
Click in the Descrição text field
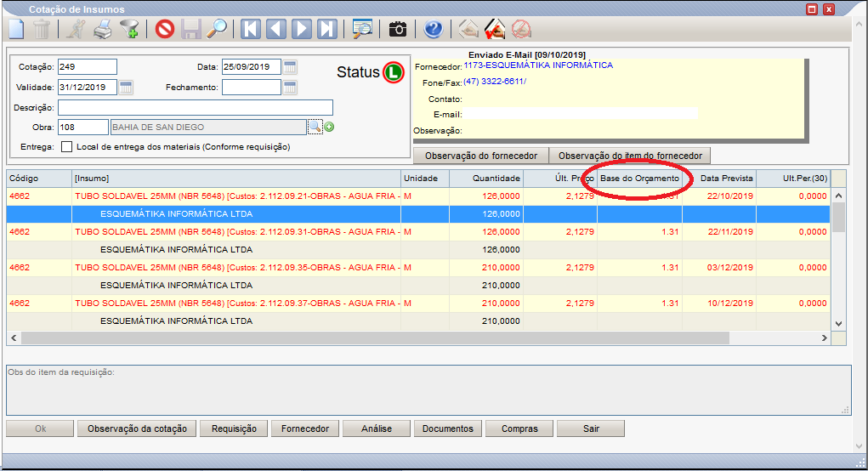click(196, 107)
